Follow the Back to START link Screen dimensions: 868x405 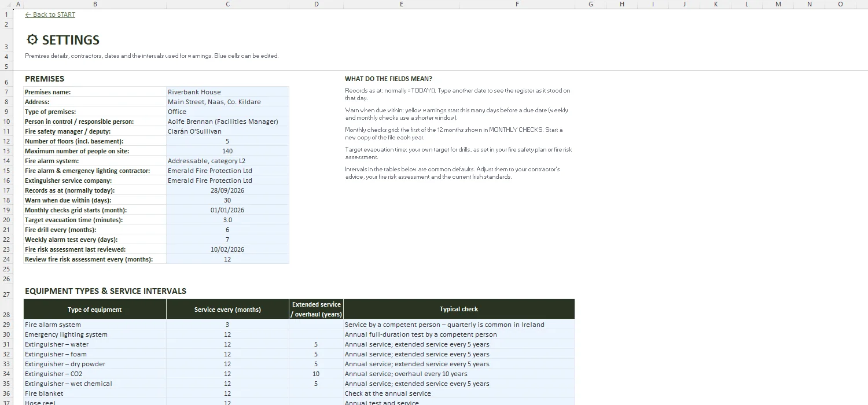50,14
